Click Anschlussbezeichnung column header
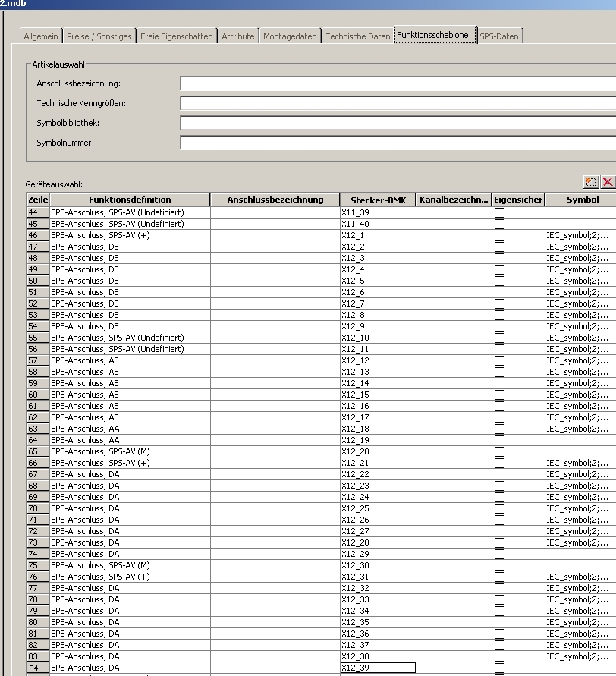 click(x=275, y=200)
